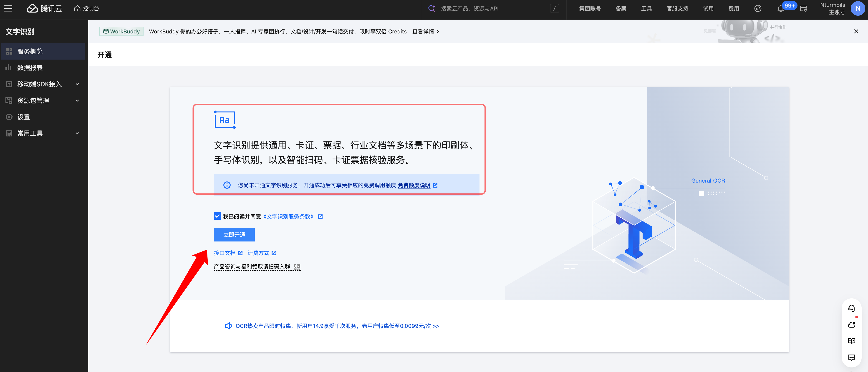Viewport: 868px width, 372px height.
Task: Open the hamburger navigation menu
Action: [x=8, y=8]
